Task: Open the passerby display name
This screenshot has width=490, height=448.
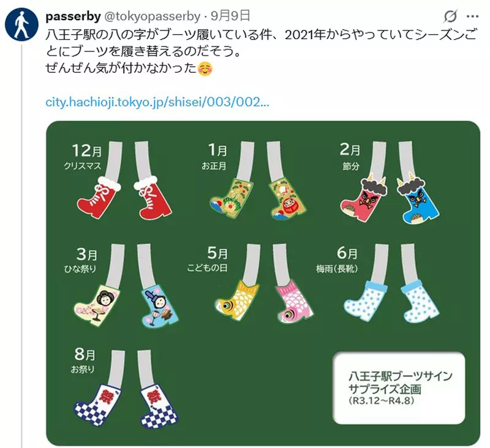Action: click(x=73, y=16)
